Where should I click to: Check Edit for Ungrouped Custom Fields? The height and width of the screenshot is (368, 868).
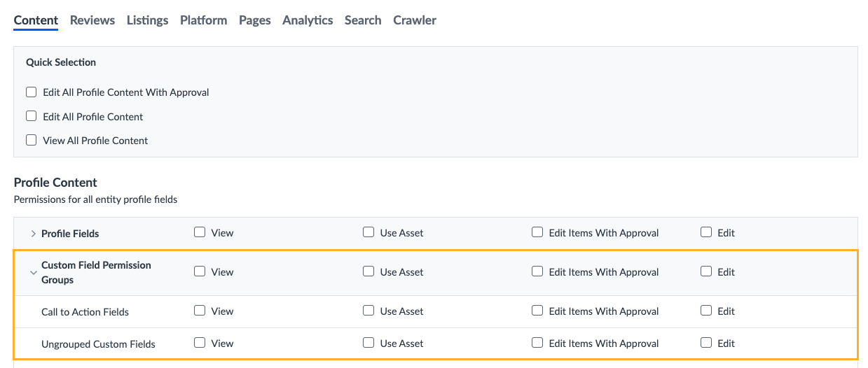[706, 343]
